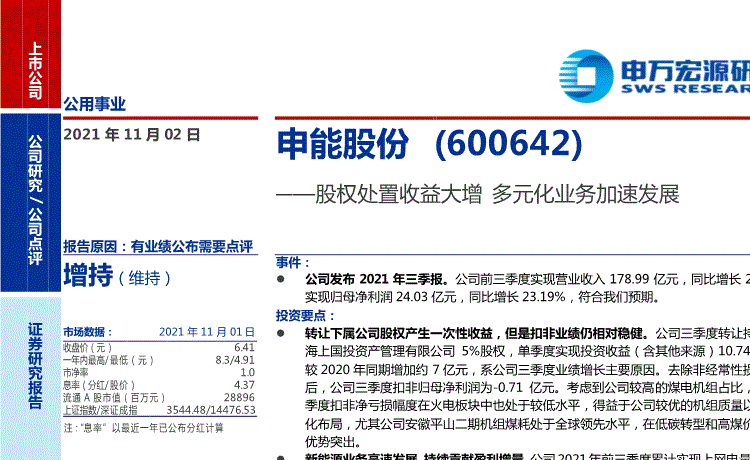750x460 pixels.
Task: Click the SWS Research globe logo
Action: pyautogui.click(x=586, y=76)
